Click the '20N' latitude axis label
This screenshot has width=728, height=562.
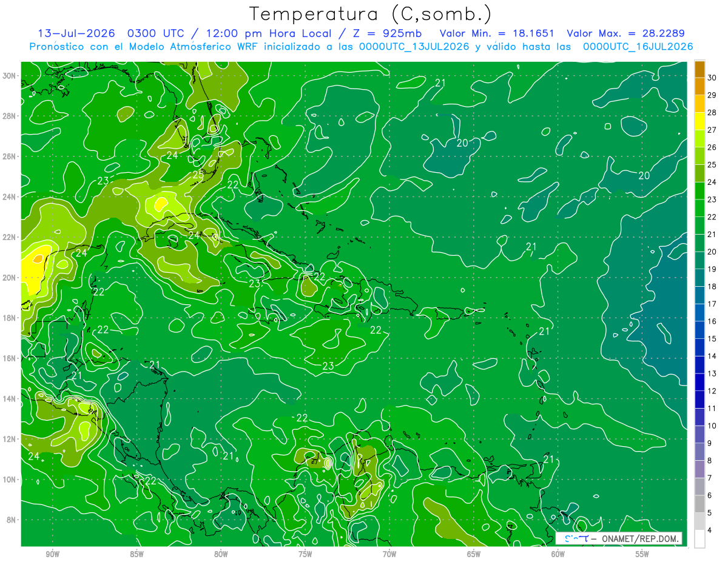click(10, 278)
